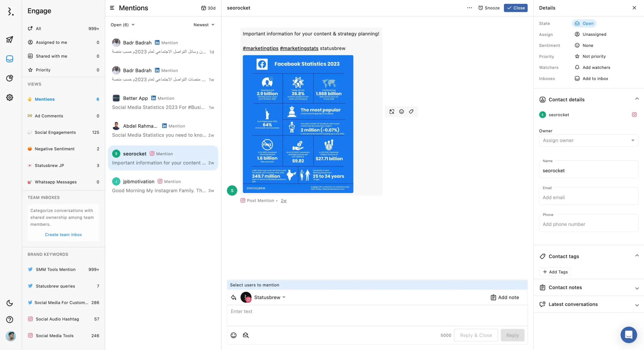Select the Social Engagements view
This screenshot has width=644, height=350.
55,133
